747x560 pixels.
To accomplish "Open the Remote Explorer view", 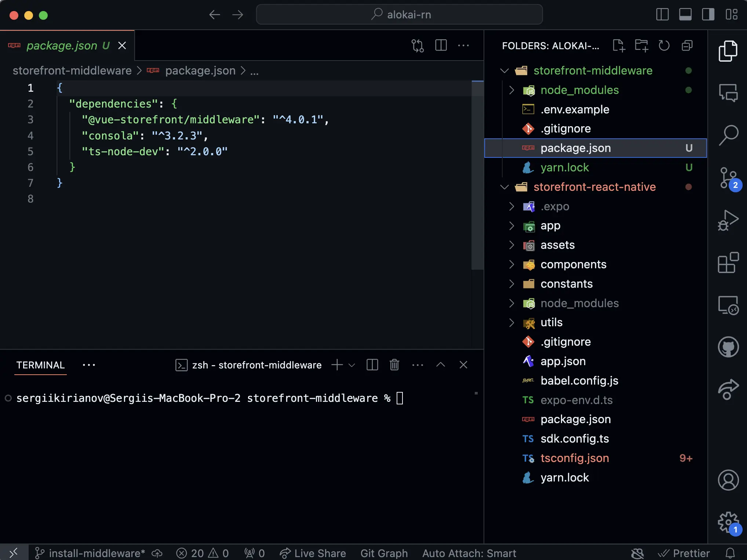I will (728, 305).
